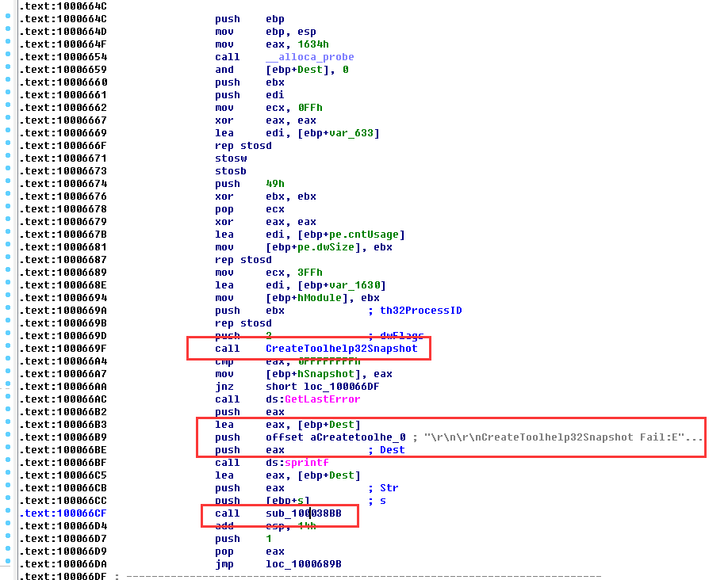This screenshot has width=728, height=580.
Task: Click highlighted address .text:100066CF
Action: pyautogui.click(x=63, y=513)
